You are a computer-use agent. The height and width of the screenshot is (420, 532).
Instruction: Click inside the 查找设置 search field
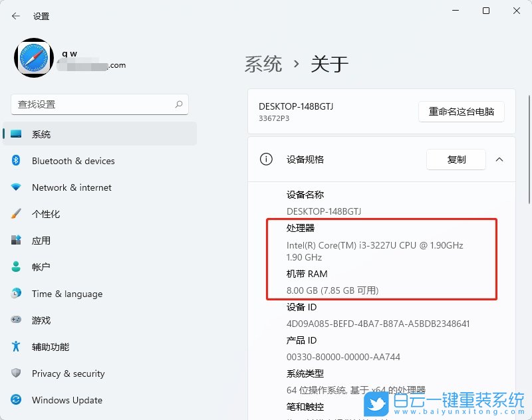click(100, 104)
